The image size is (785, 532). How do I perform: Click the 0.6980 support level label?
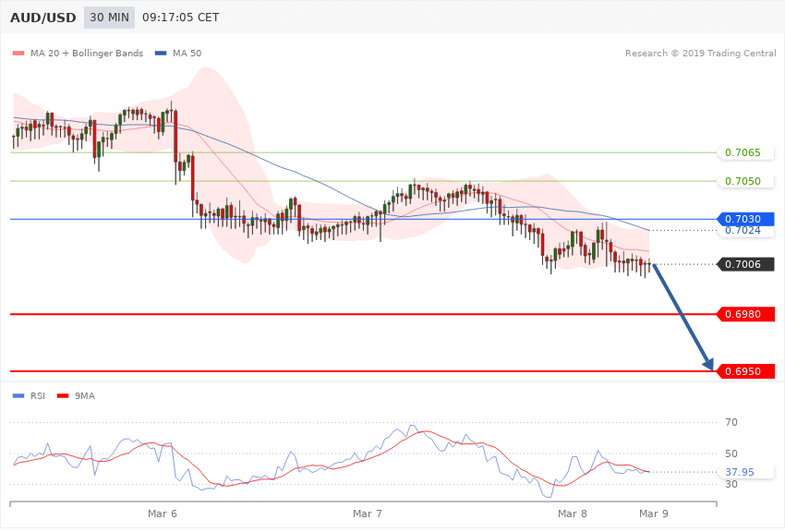pos(745,314)
